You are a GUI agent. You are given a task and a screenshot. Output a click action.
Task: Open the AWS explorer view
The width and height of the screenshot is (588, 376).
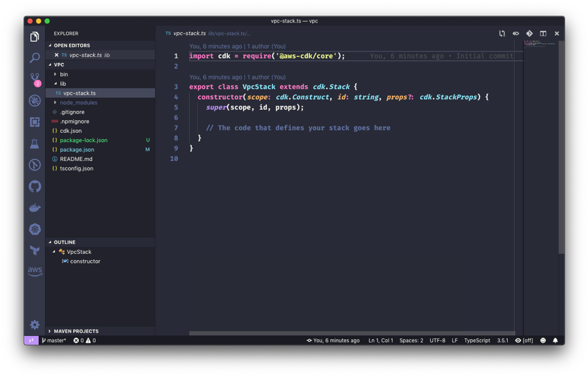click(34, 271)
